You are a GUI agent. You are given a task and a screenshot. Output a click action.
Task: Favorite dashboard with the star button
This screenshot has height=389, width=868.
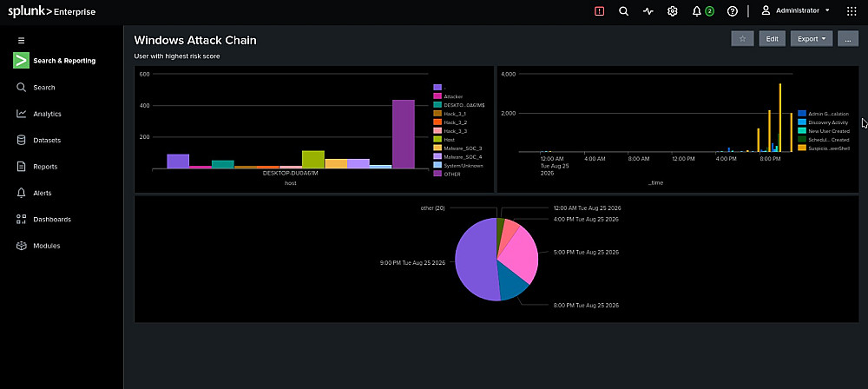[742, 39]
